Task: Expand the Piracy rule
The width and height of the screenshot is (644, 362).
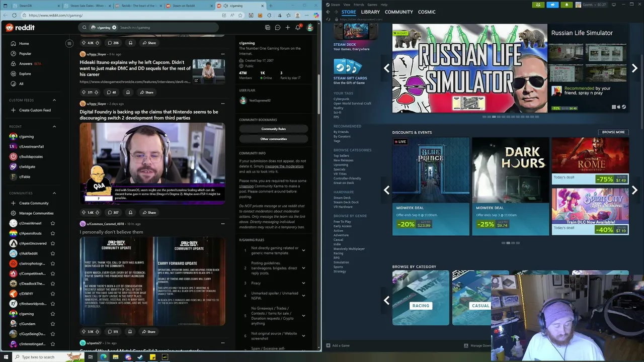Action: coord(303,283)
